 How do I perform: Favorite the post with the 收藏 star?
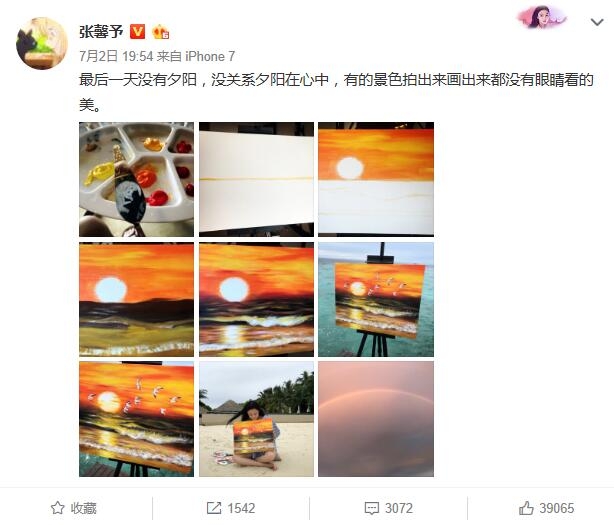[x=74, y=508]
